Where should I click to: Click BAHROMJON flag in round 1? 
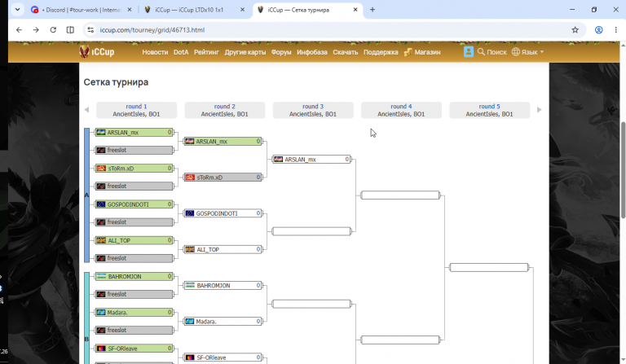(x=101, y=276)
